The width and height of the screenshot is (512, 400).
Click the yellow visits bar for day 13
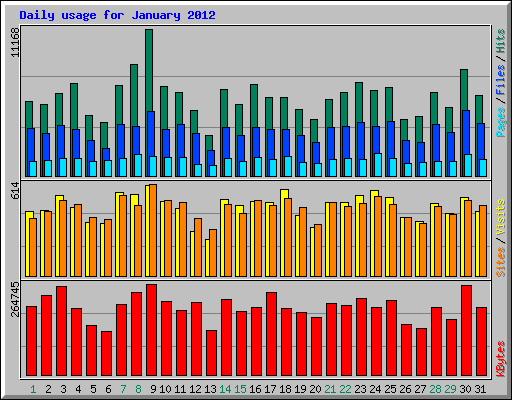(207, 258)
